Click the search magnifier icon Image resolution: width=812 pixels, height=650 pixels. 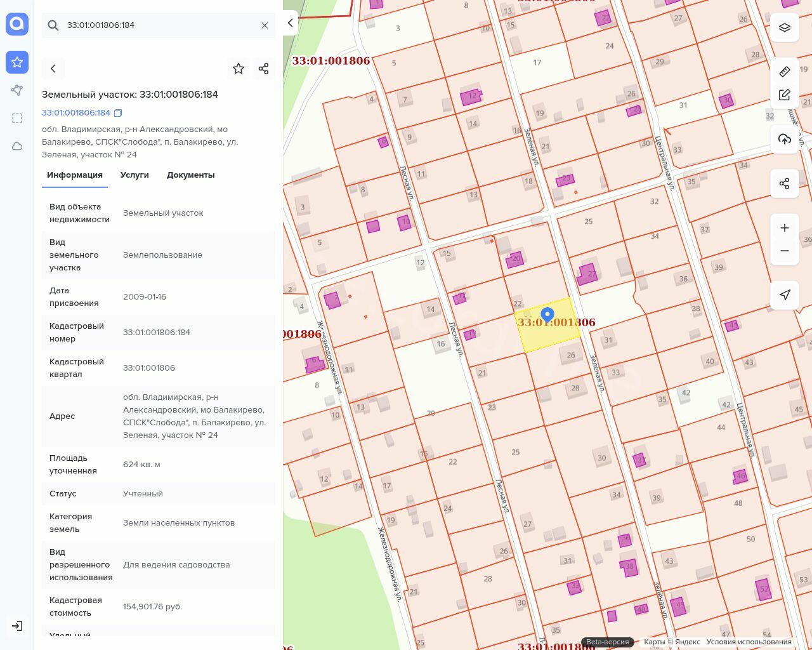(53, 25)
